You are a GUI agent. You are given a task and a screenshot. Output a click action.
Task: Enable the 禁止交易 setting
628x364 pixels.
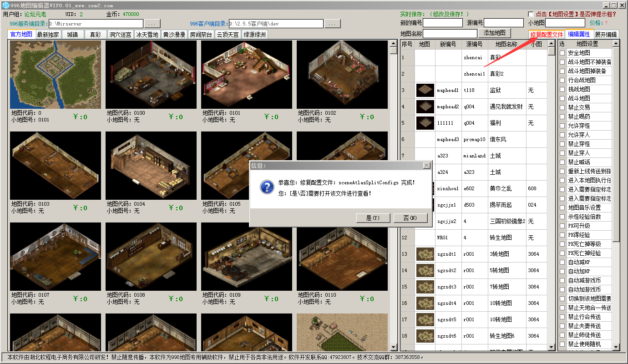point(562,107)
